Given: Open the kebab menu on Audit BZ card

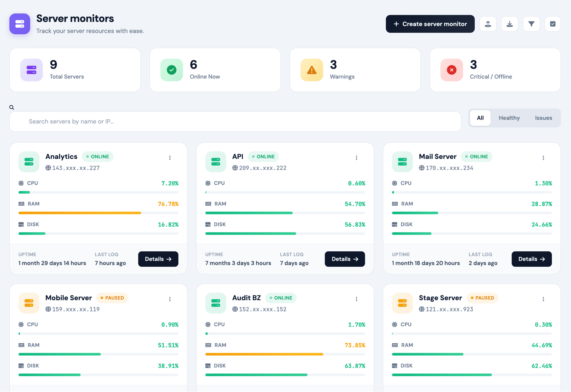Looking at the screenshot, I should click(x=356, y=299).
